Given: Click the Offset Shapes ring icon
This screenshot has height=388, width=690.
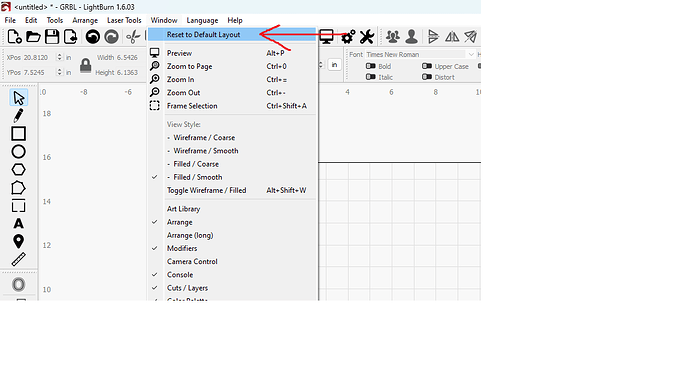Looking at the screenshot, I should pyautogui.click(x=18, y=285).
